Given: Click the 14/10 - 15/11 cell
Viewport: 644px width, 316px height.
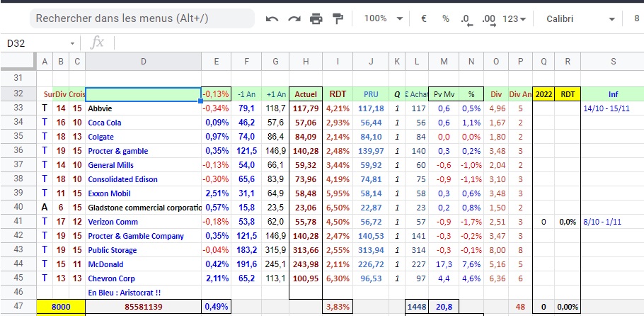Looking at the screenshot, I should pyautogui.click(x=612, y=108).
